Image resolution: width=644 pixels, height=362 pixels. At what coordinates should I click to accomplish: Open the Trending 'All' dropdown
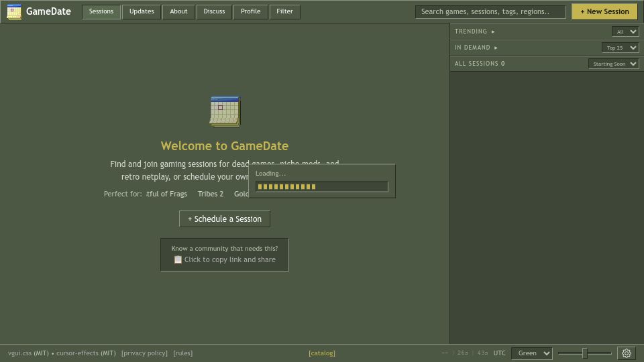[x=625, y=32]
